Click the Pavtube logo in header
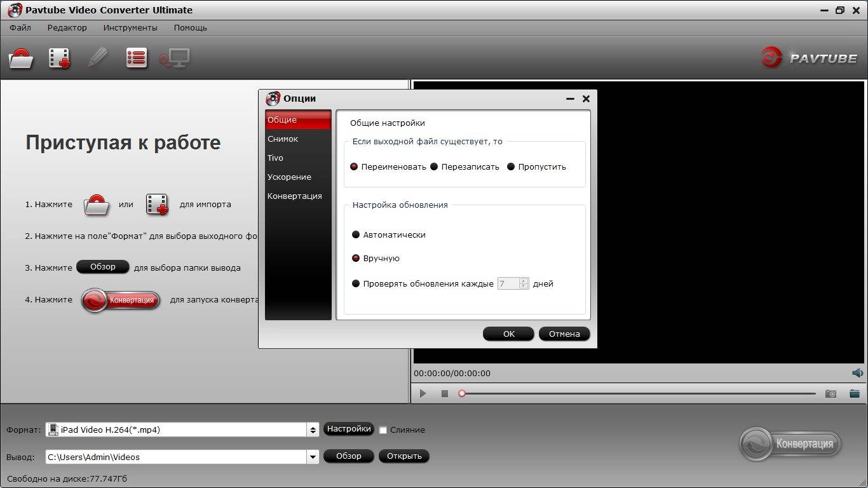The width and height of the screenshot is (868, 488). [x=810, y=58]
